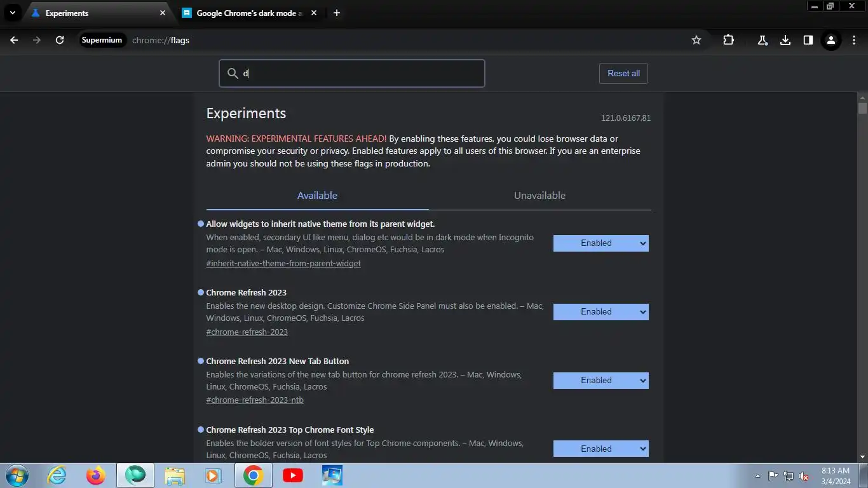This screenshot has width=868, height=488.
Task: Open dropdown for Top Chrome Font Style flag
Action: point(601,449)
